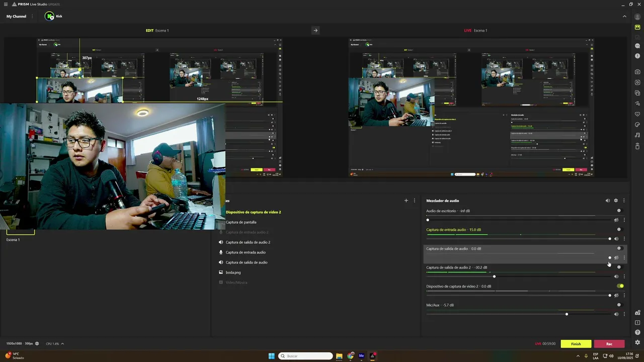
Task: Toggle monitoring for Captura de salida de audio
Action: tap(620, 248)
